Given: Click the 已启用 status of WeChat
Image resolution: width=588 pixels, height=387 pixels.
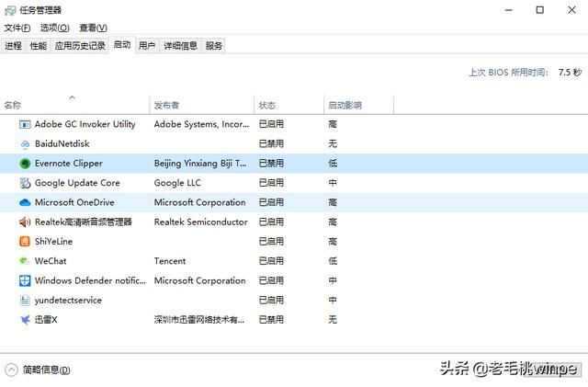Looking at the screenshot, I should click(271, 261).
